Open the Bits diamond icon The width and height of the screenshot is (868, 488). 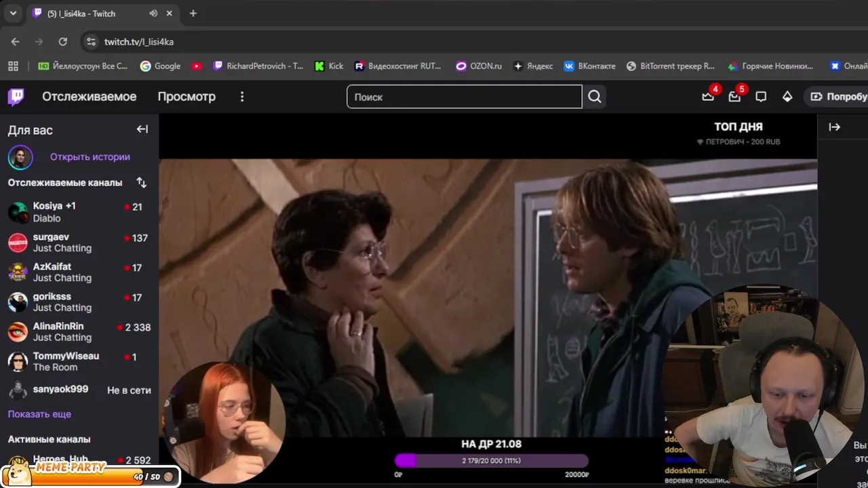[x=787, y=96]
